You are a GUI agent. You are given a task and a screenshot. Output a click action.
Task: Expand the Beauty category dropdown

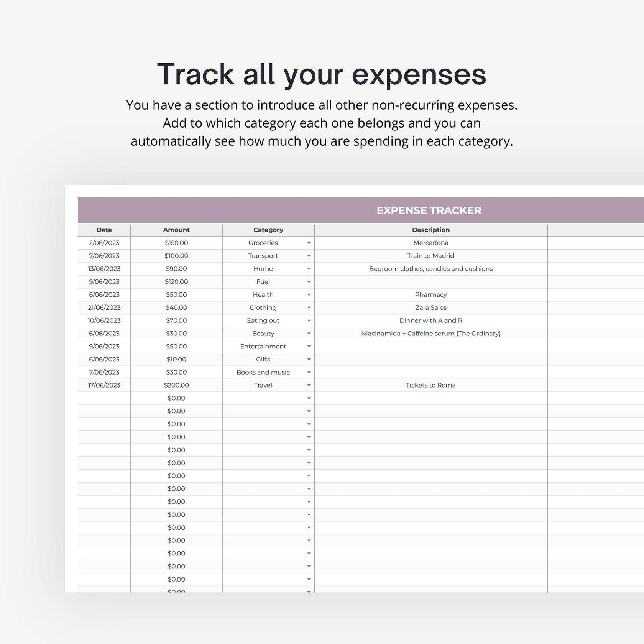click(309, 333)
